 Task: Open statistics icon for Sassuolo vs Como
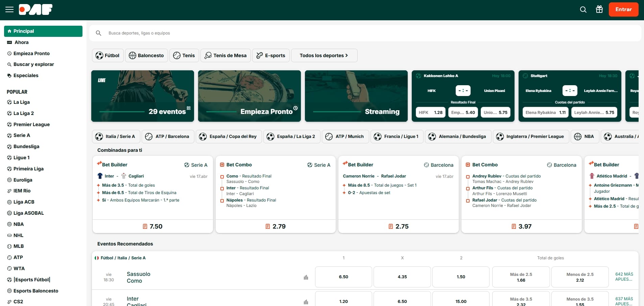pyautogui.click(x=306, y=277)
